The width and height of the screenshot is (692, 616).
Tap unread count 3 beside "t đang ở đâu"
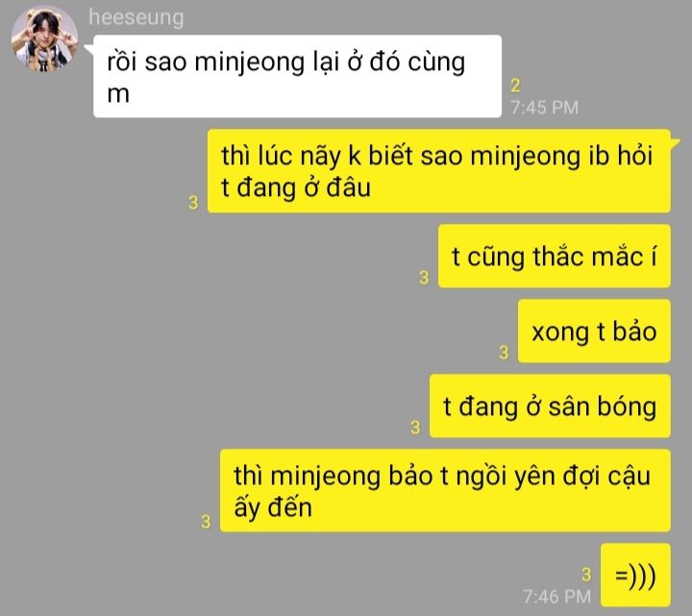[193, 203]
